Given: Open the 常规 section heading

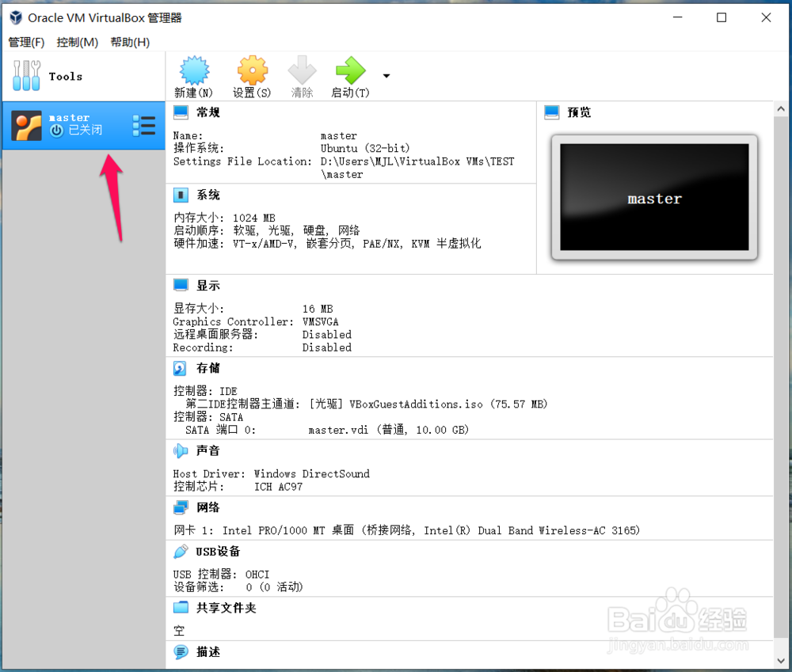Looking at the screenshot, I should pos(208,112).
